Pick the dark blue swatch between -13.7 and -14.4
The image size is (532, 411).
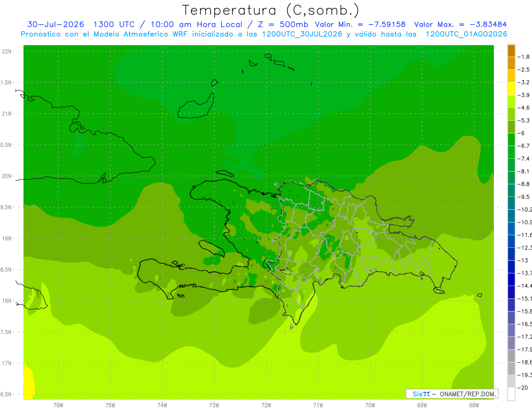pos(511,280)
